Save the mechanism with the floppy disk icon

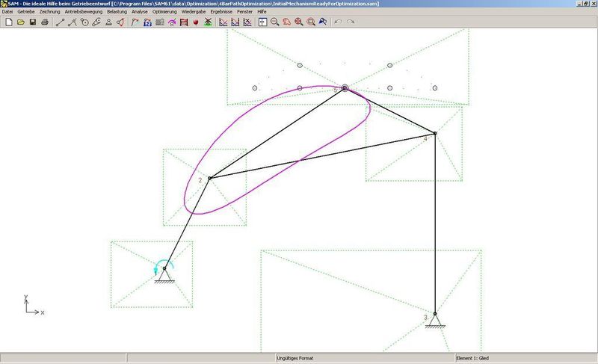coord(33,22)
